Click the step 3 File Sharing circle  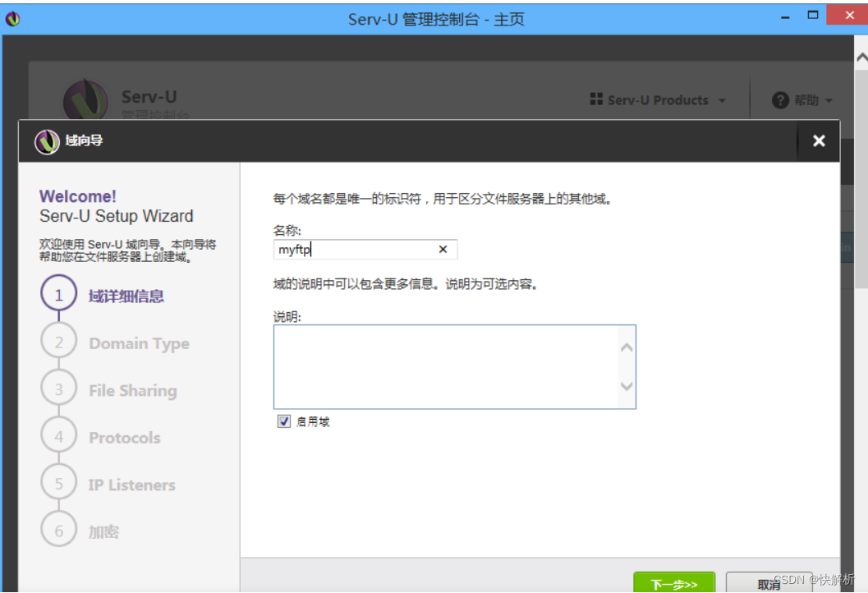(x=58, y=388)
